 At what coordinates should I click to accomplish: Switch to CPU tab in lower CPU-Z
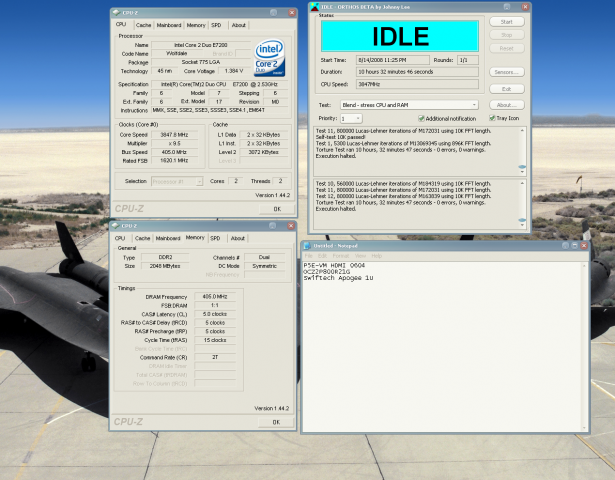click(x=120, y=238)
